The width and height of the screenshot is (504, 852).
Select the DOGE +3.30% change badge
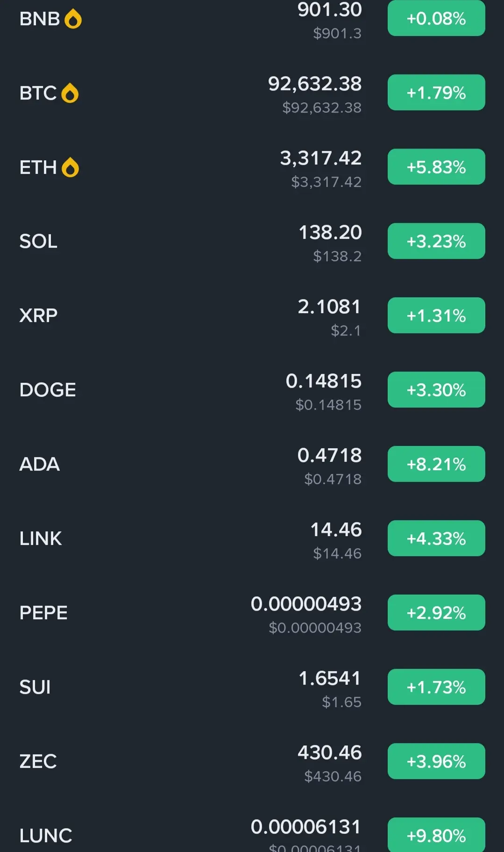[x=436, y=390]
